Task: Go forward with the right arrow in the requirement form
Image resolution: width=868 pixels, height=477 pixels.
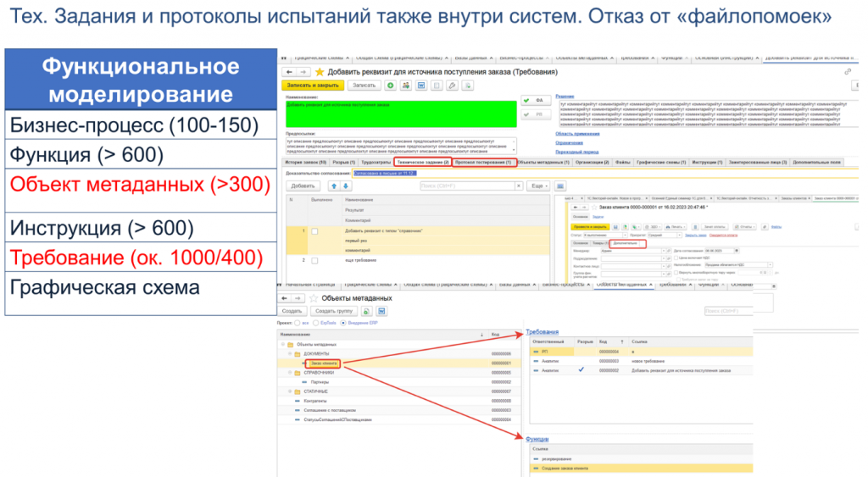Action: 303,72
